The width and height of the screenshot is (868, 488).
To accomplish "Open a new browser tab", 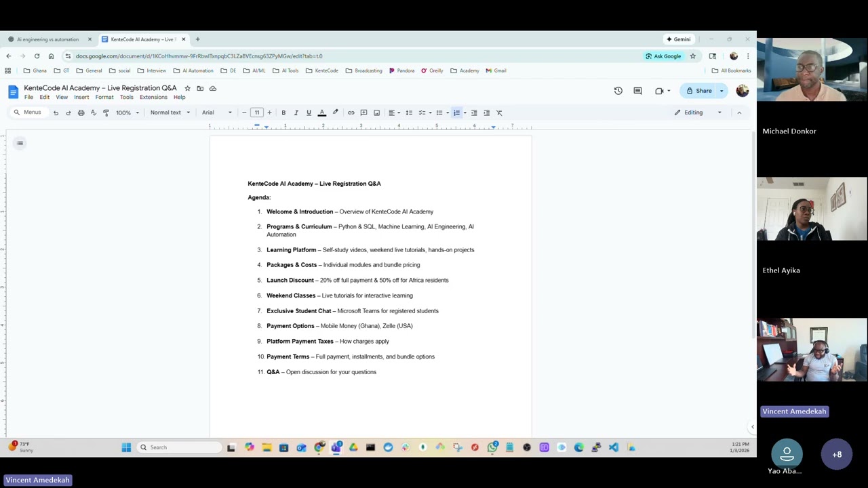I will (197, 39).
